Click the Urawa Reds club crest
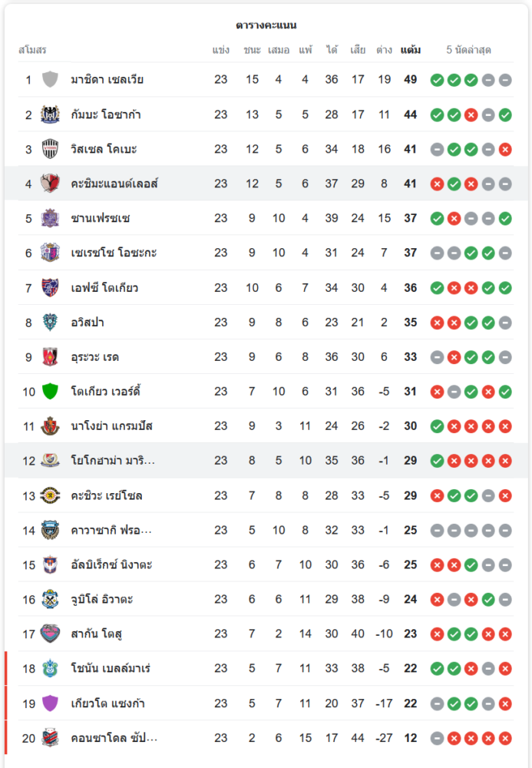 coord(51,357)
